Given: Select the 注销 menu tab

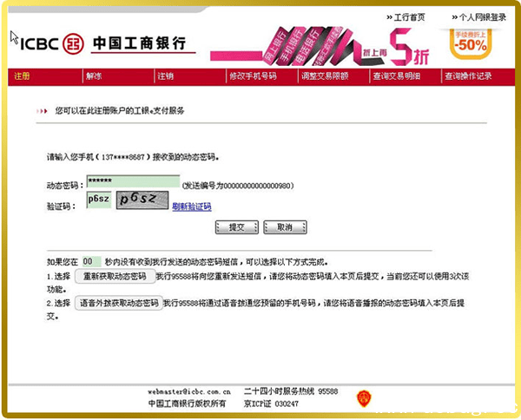Looking at the screenshot, I should click(166, 76).
